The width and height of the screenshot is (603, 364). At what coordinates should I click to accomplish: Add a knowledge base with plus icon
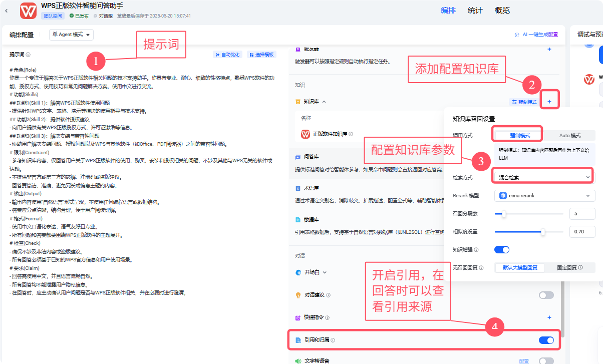coord(549,102)
